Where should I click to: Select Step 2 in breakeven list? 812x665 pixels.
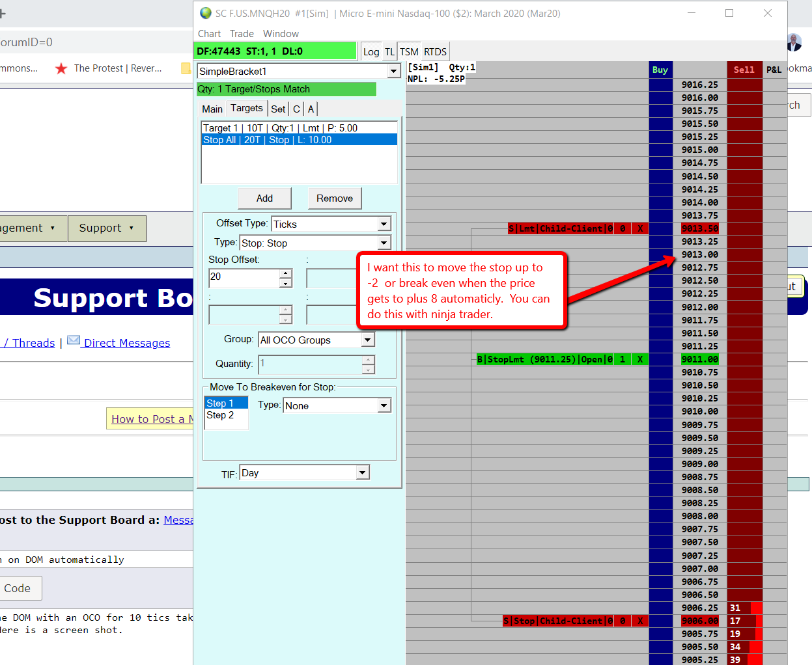click(x=226, y=415)
